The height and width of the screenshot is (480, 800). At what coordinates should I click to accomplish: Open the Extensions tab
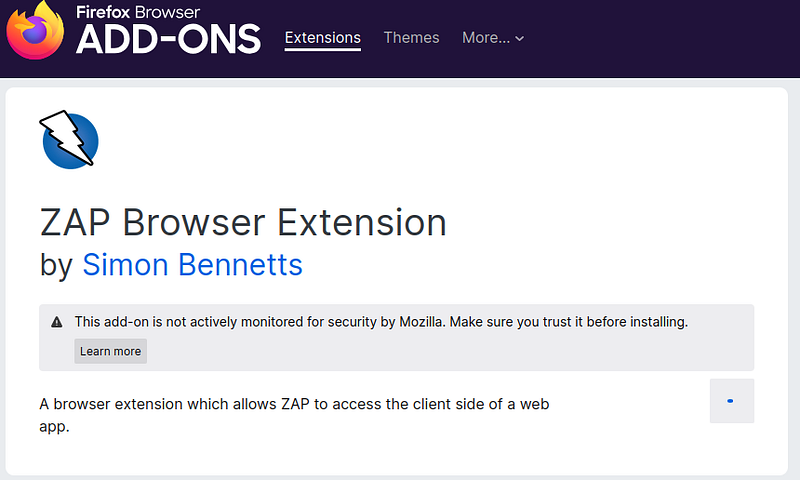pos(322,38)
